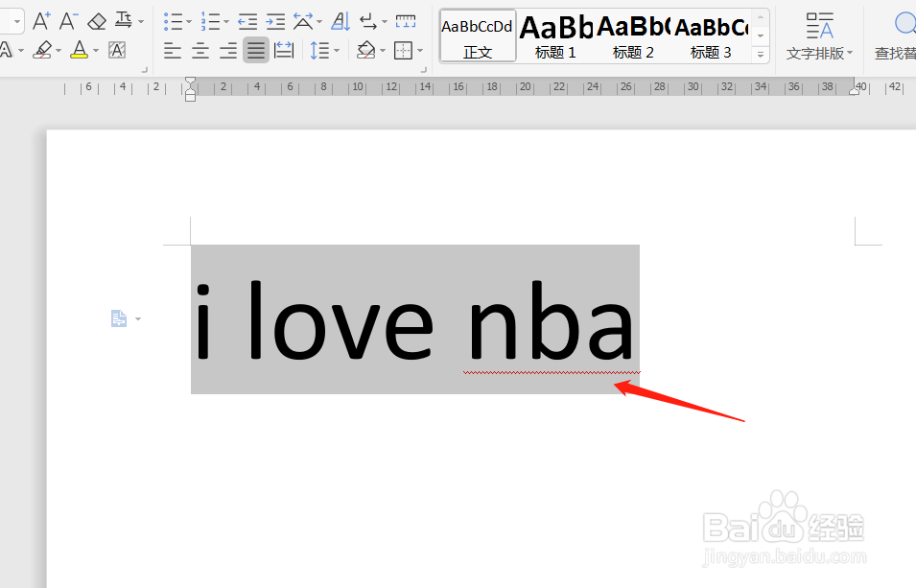The image size is (916, 588).
Task: Click the paragraph shading bucket icon
Action: [x=365, y=50]
